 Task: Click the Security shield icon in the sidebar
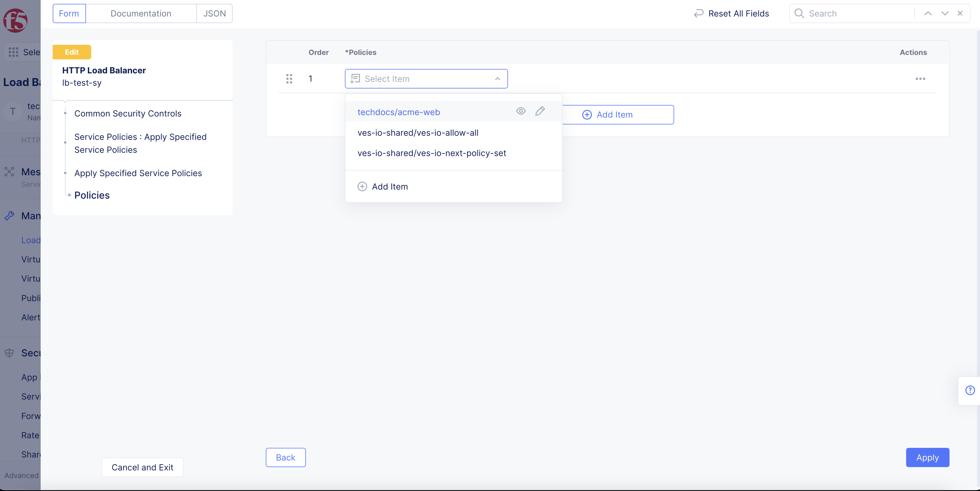click(9, 353)
